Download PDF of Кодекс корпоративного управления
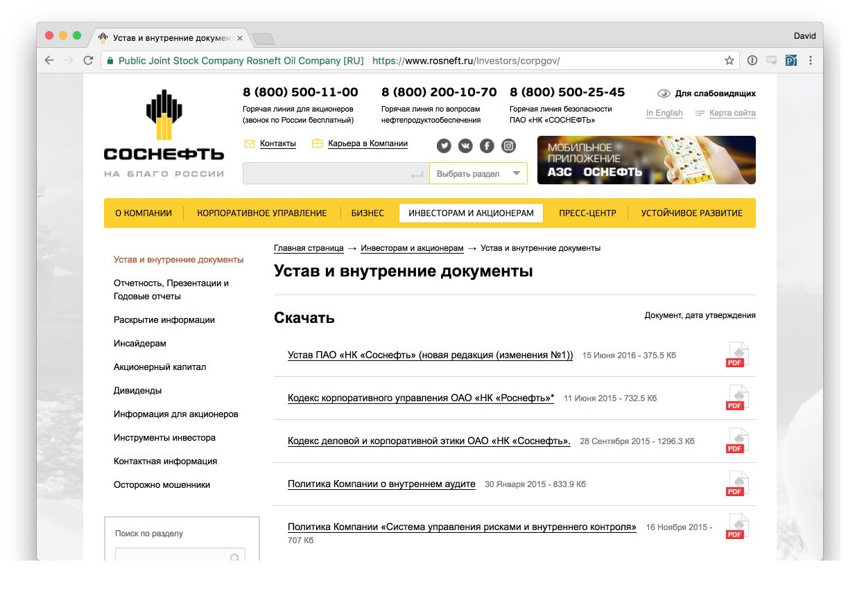The height and width of the screenshot is (616, 864). (737, 398)
